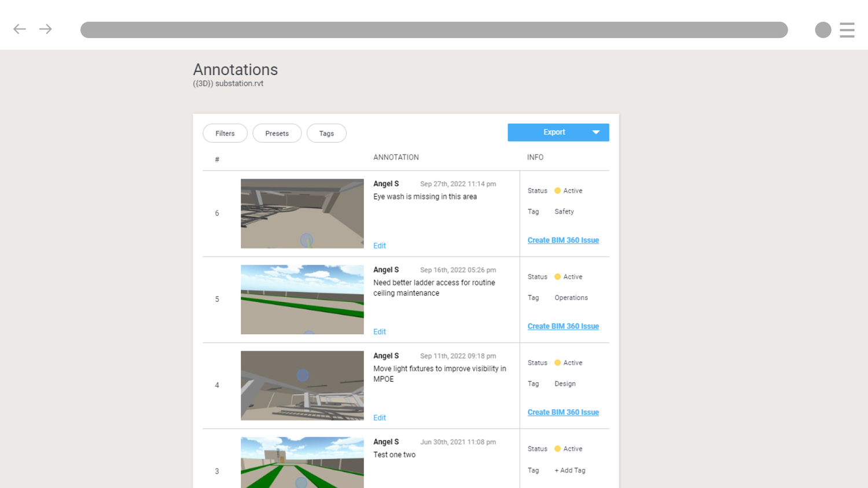This screenshot has height=488, width=868.
Task: Create BIM 360 Issue for the eye wash annotation
Action: [x=563, y=240]
